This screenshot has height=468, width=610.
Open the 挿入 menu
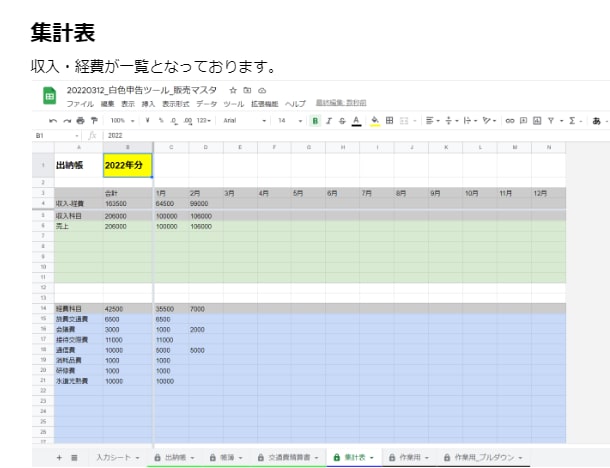pos(148,104)
